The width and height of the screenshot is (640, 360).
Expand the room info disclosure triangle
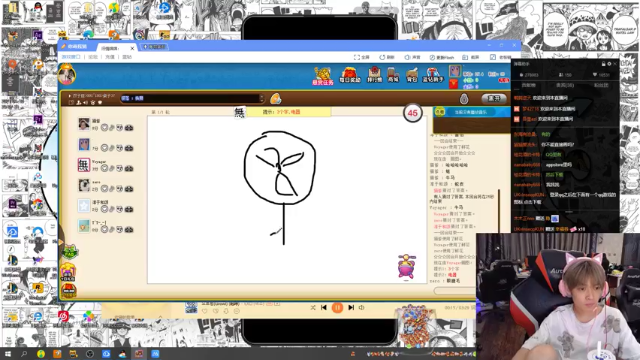pos(69,96)
